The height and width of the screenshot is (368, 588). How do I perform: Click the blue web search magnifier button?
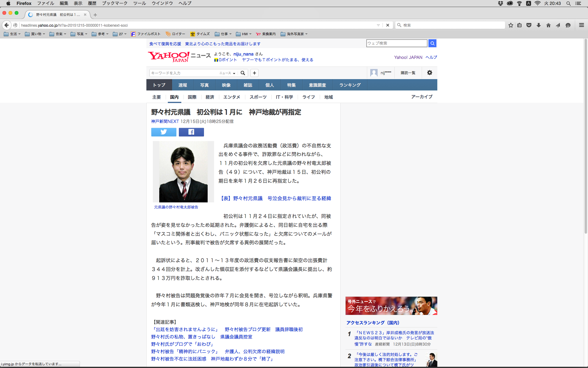coord(432,43)
